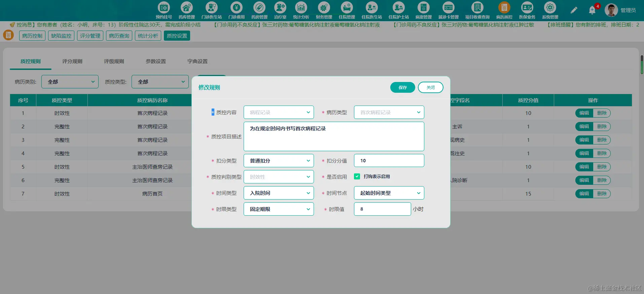Click the 质控分值 column header
644x294 pixels.
pyautogui.click(x=528, y=100)
